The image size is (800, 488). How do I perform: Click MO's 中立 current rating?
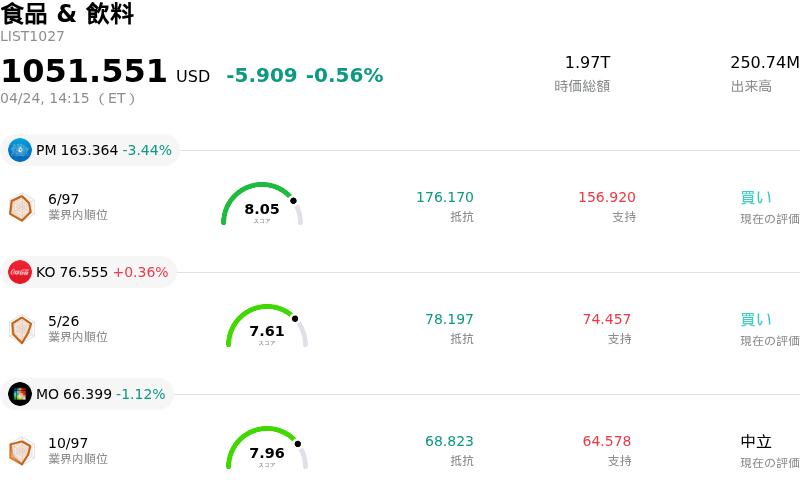tap(756, 441)
